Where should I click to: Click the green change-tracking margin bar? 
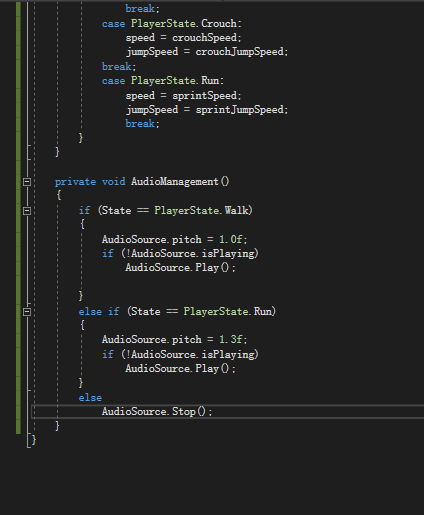pyautogui.click(x=18, y=217)
